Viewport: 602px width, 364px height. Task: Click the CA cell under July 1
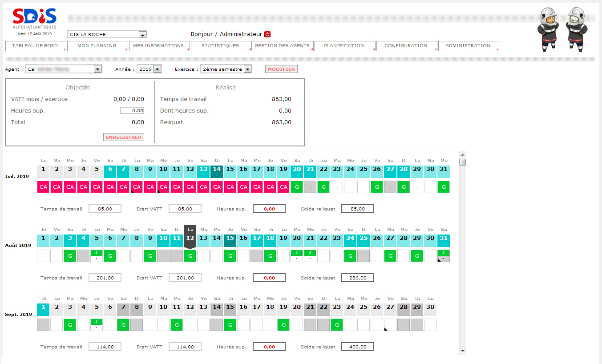click(43, 187)
